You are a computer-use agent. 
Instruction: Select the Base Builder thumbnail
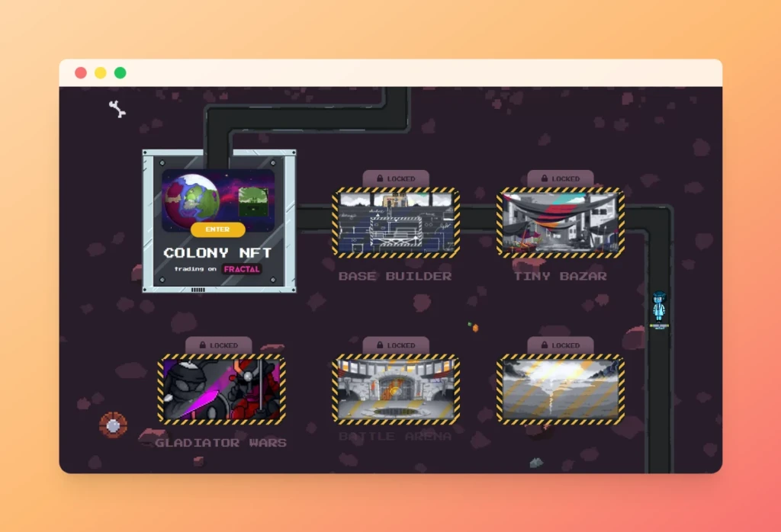[x=396, y=223]
